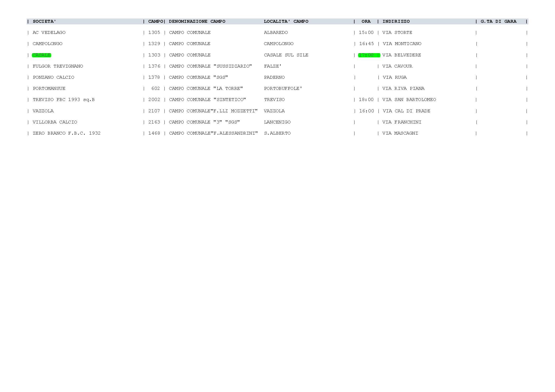
Task: Click field code 2002
Action: click(x=154, y=100)
